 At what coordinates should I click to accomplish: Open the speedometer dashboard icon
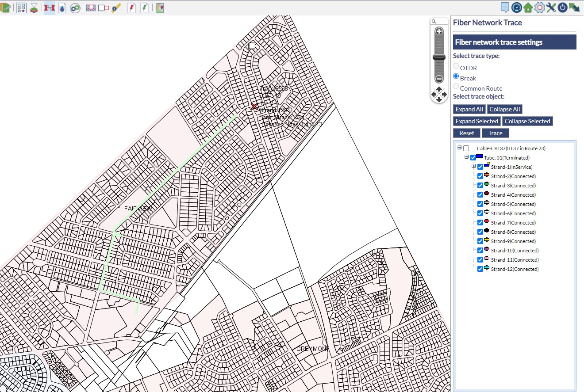[x=516, y=8]
